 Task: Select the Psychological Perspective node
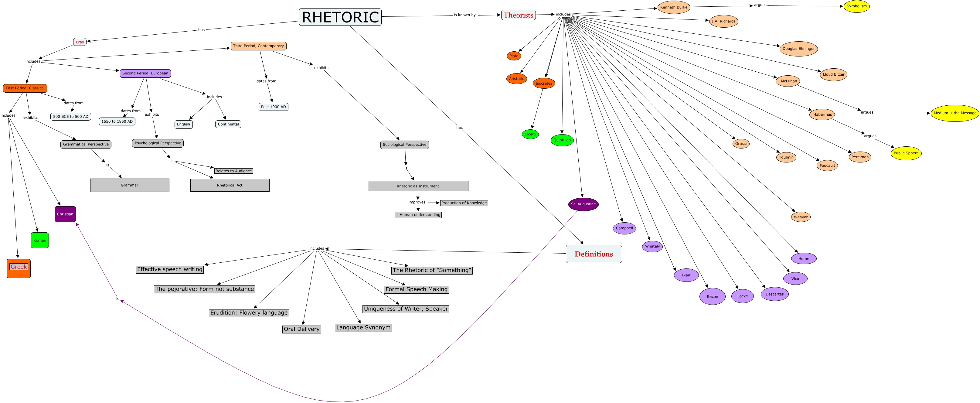[x=158, y=143]
